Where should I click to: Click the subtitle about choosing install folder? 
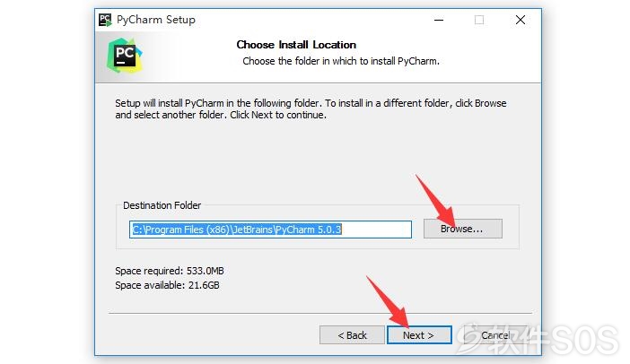point(341,61)
